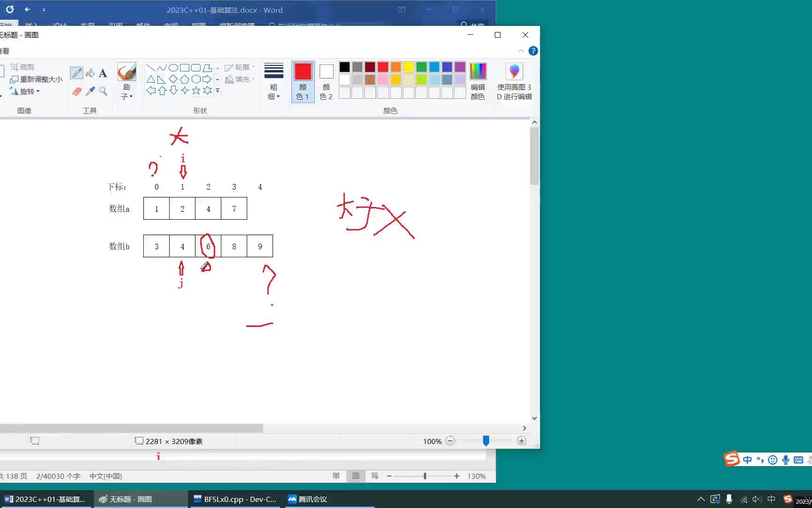The image size is (812, 508).
Task: Click Word language 中文(中国) status
Action: pyautogui.click(x=106, y=476)
